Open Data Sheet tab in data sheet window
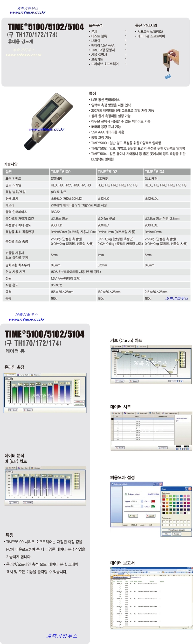 (155, 413)
